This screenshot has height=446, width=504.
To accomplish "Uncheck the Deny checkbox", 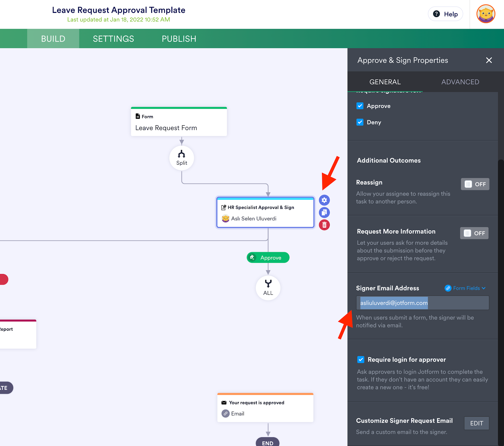I will point(360,122).
